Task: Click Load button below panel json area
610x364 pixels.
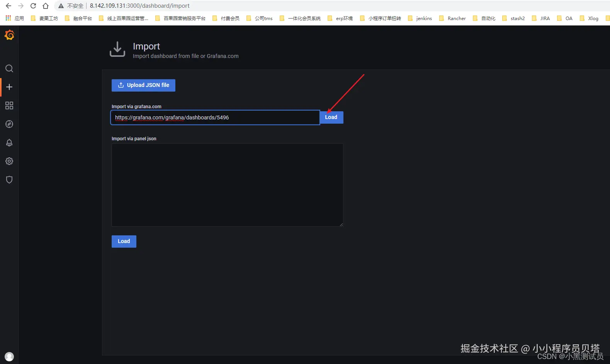Action: [124, 242]
